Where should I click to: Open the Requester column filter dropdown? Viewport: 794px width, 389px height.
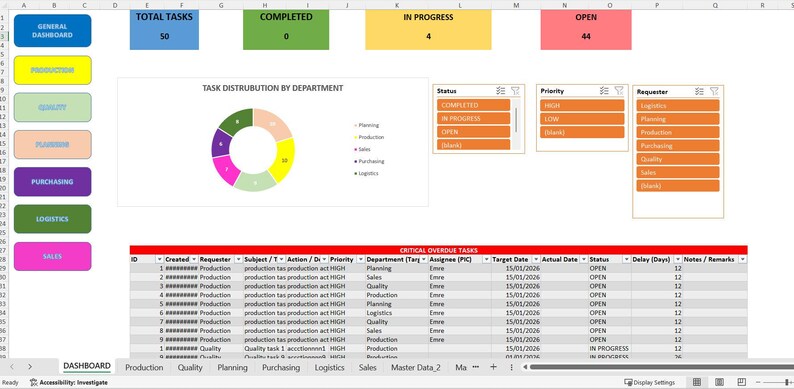point(239,259)
